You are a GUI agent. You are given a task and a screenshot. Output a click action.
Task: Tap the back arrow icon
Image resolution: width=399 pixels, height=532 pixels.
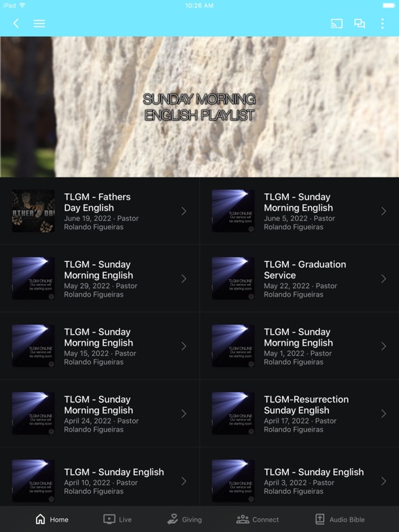[x=16, y=24]
